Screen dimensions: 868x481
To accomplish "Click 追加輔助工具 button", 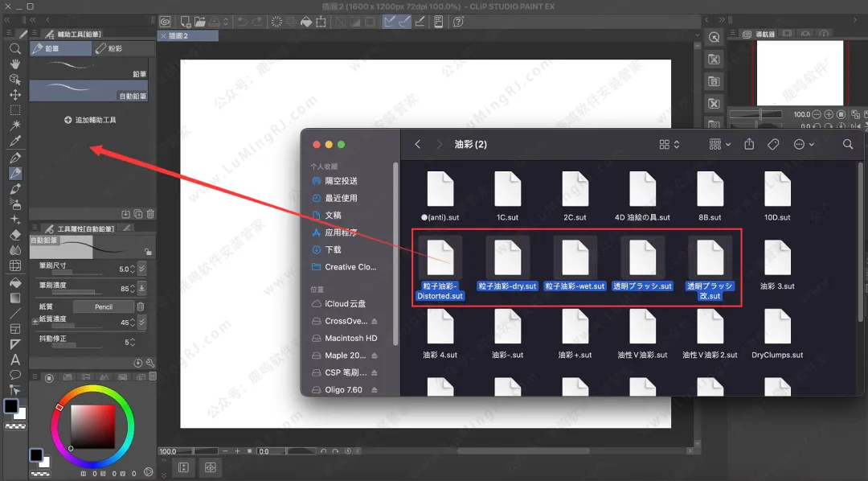I will click(x=90, y=120).
